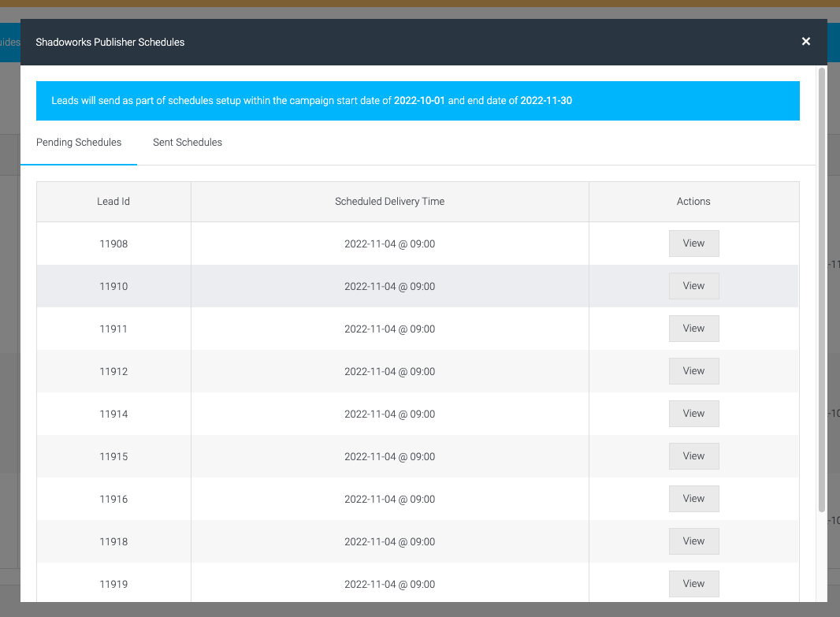
Task: Click the blue campaign dates notice banner
Action: (418, 101)
